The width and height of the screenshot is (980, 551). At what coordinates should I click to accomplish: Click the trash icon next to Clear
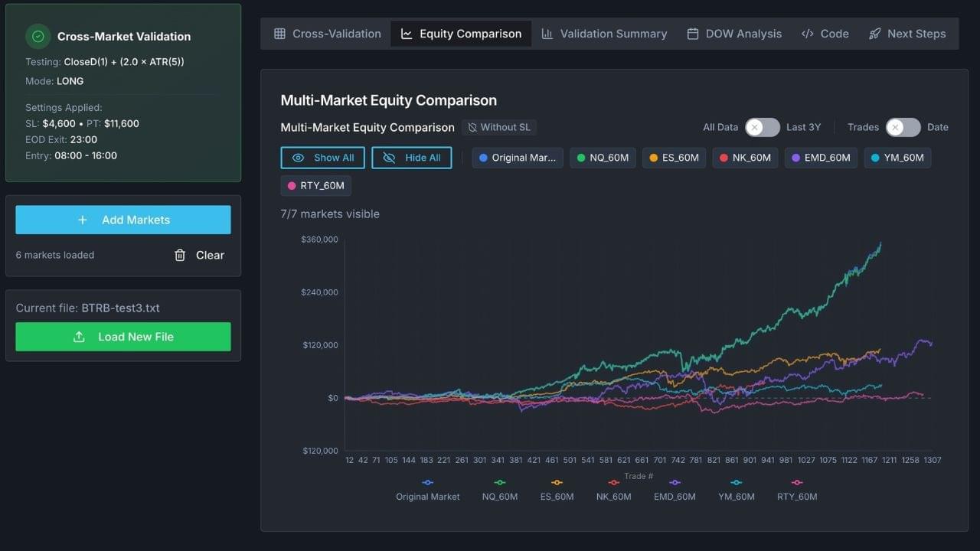coord(180,255)
